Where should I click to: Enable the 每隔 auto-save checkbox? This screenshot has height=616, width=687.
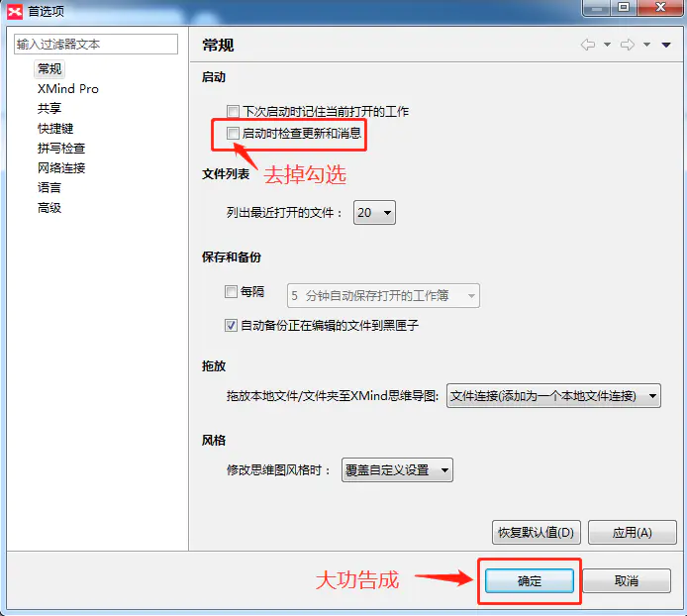pos(231,291)
